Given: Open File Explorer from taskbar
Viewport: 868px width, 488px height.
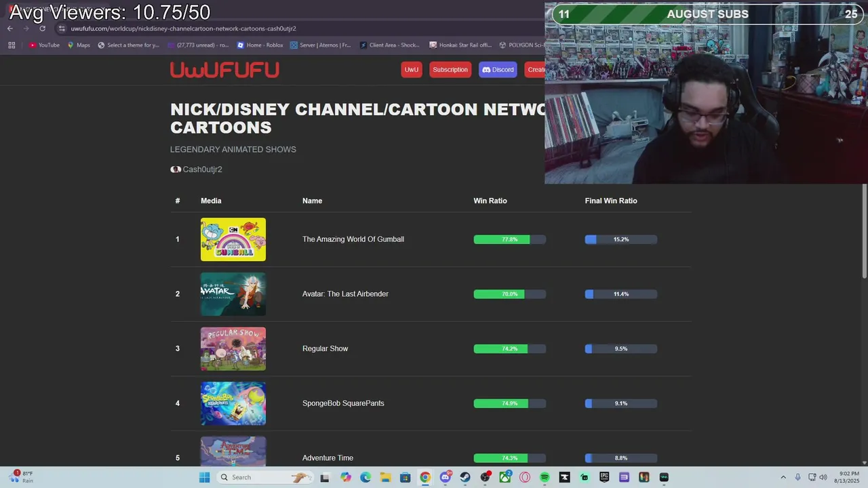Looking at the screenshot, I should click(385, 477).
